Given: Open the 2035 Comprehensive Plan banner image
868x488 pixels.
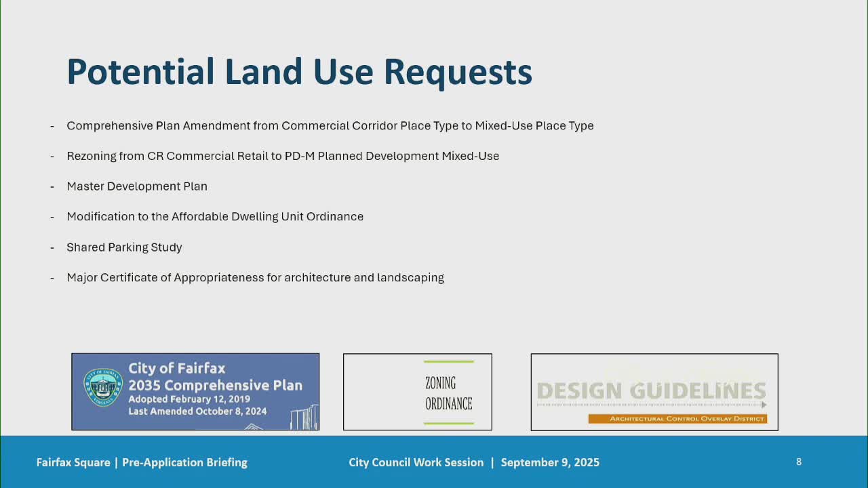Looking at the screenshot, I should point(195,392).
